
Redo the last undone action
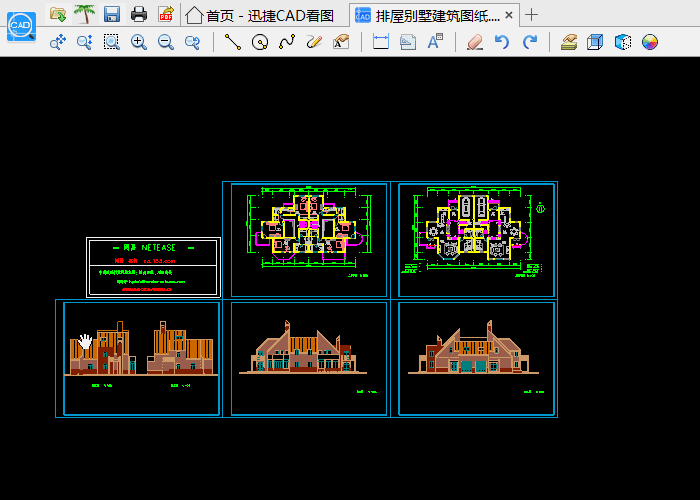click(x=530, y=42)
